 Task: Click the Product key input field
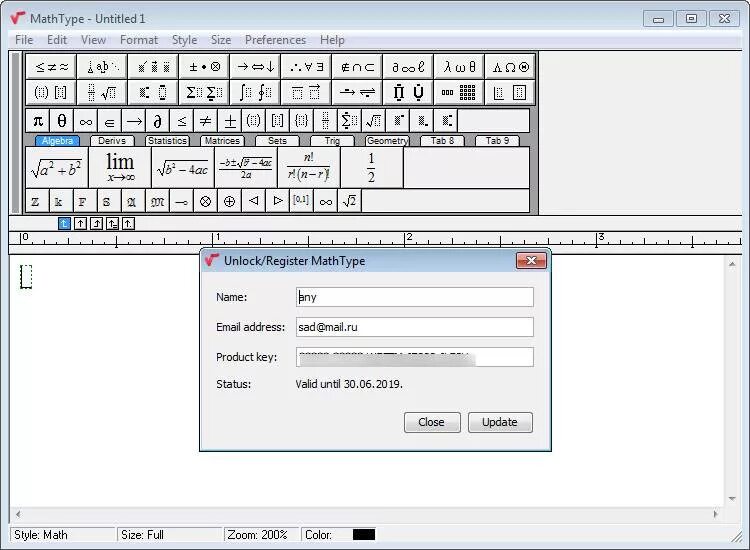tap(415, 357)
